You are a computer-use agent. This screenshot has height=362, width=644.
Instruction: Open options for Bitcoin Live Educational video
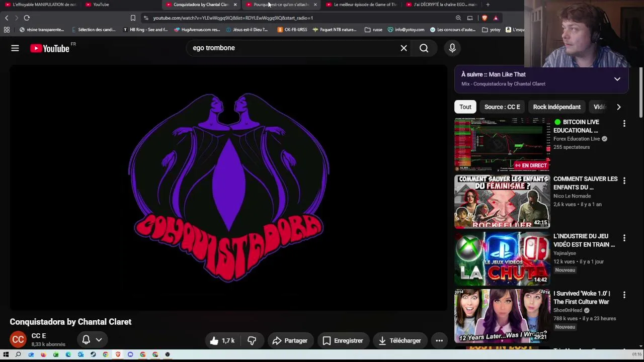624,124
